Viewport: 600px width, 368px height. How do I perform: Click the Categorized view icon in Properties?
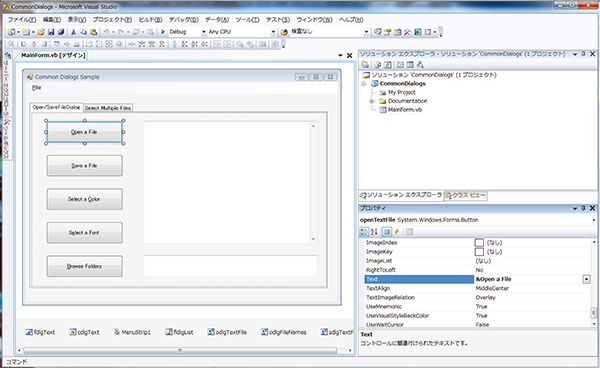pos(364,232)
